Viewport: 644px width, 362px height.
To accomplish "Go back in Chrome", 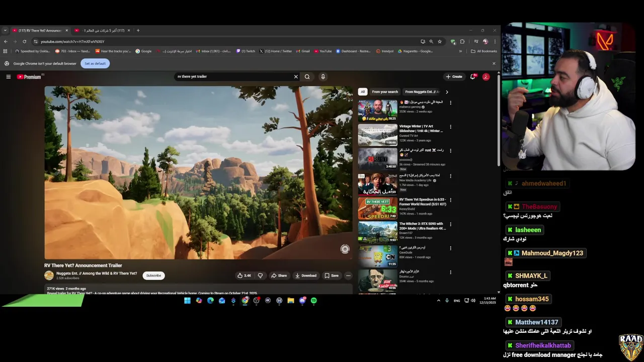I will [6, 42].
